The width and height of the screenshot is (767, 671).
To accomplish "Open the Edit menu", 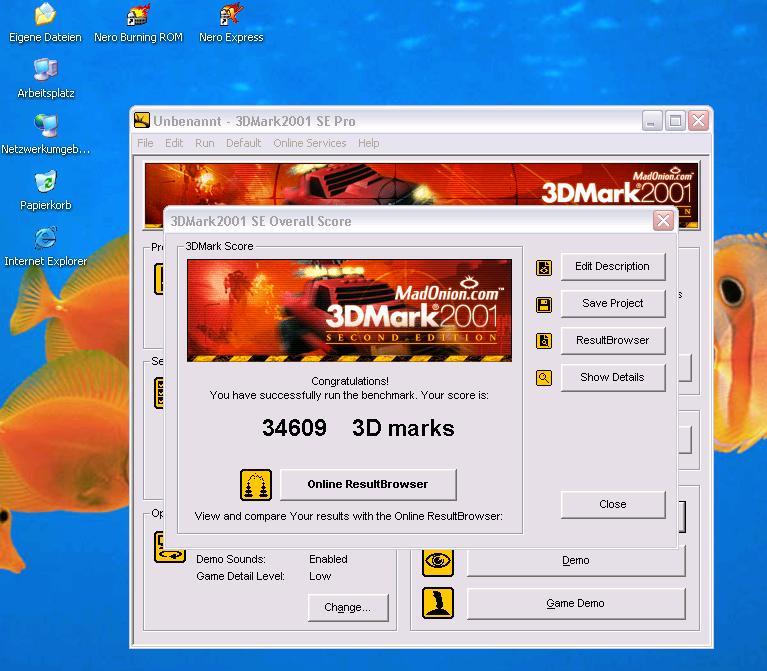I will [174, 143].
